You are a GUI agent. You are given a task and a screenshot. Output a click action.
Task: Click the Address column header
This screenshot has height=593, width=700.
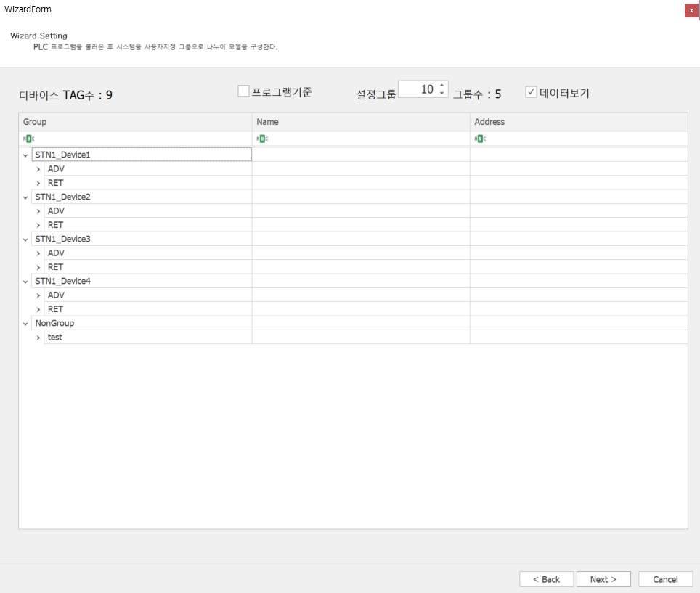(x=578, y=122)
